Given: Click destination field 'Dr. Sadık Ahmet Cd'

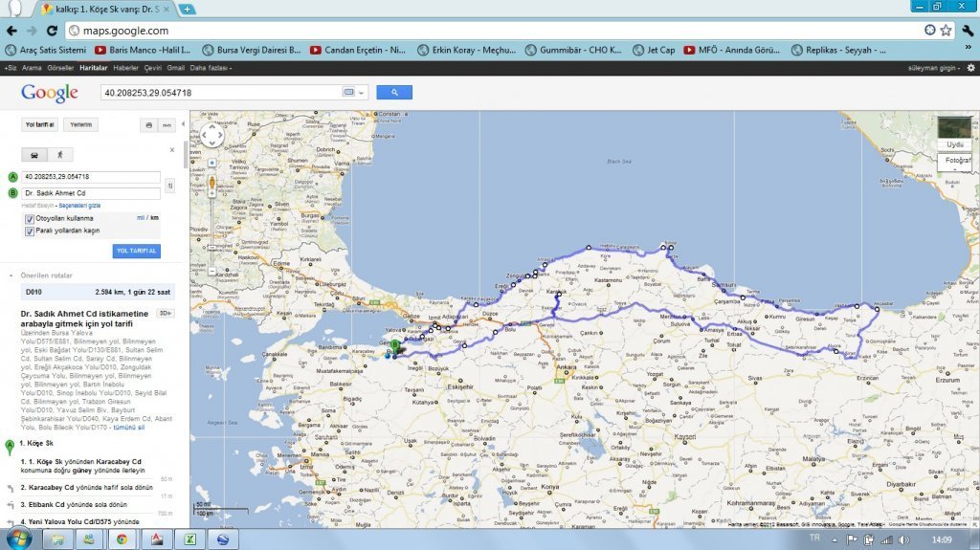Looking at the screenshot, I should [x=91, y=193].
